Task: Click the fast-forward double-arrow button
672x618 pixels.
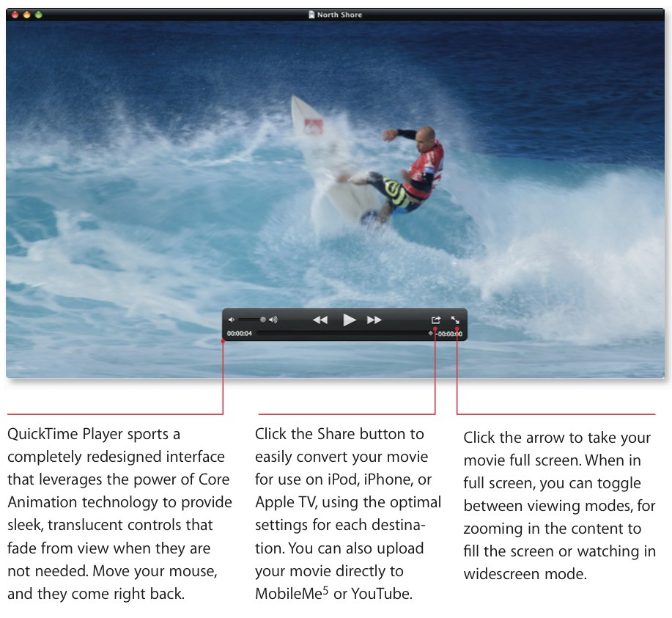Action: (x=374, y=320)
